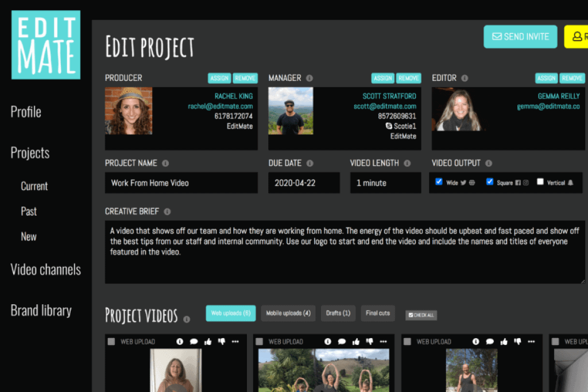Click the EditMate logo

click(x=46, y=45)
